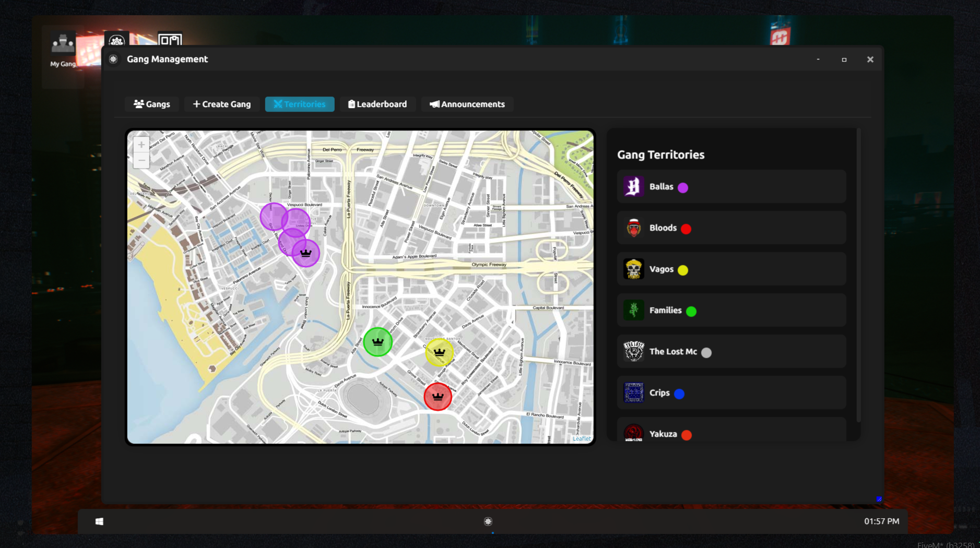Click the Ballas gang logo icon

point(633,186)
